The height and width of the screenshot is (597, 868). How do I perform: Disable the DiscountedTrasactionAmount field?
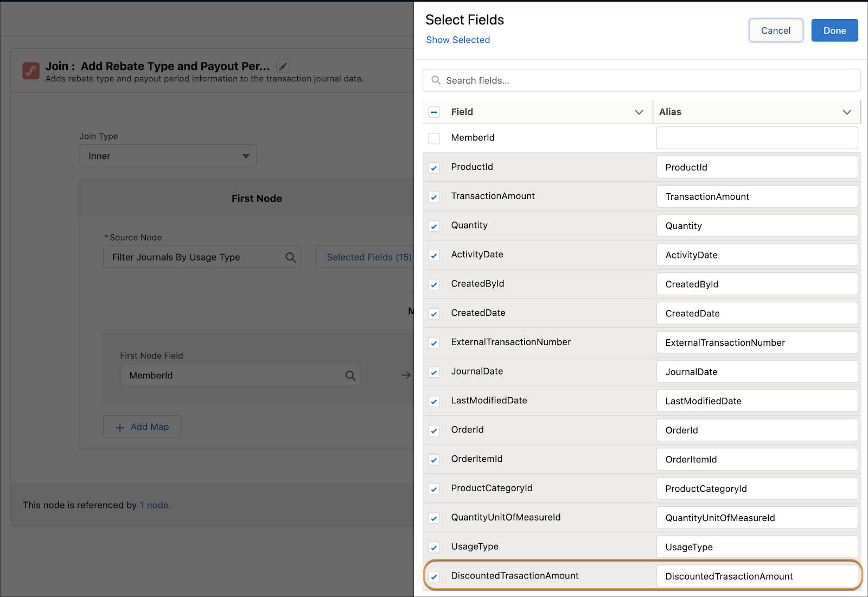pos(434,576)
